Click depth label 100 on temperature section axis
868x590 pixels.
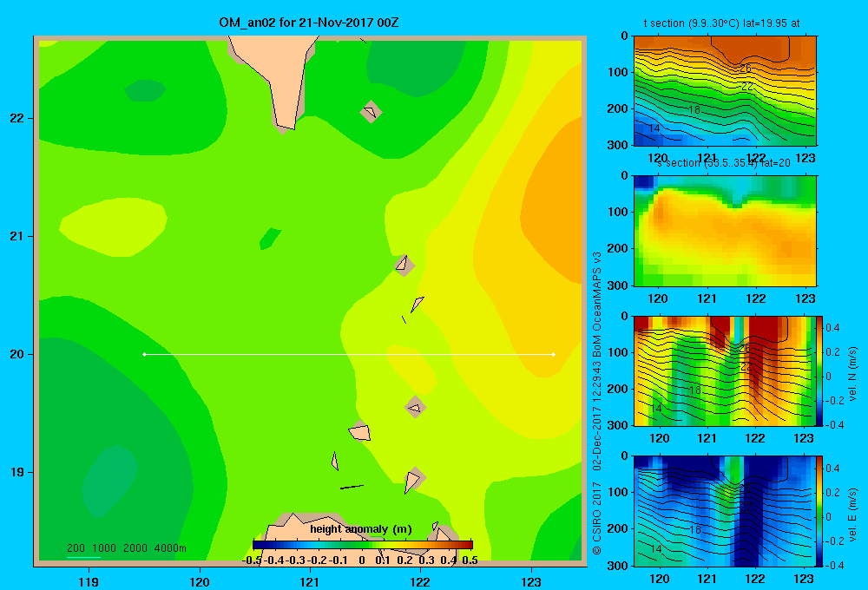click(x=617, y=72)
